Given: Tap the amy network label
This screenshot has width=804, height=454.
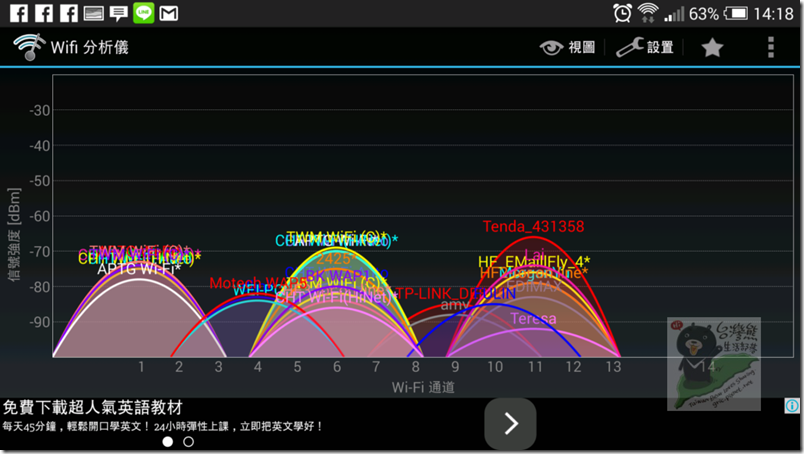Looking at the screenshot, I should pyautogui.click(x=455, y=305).
